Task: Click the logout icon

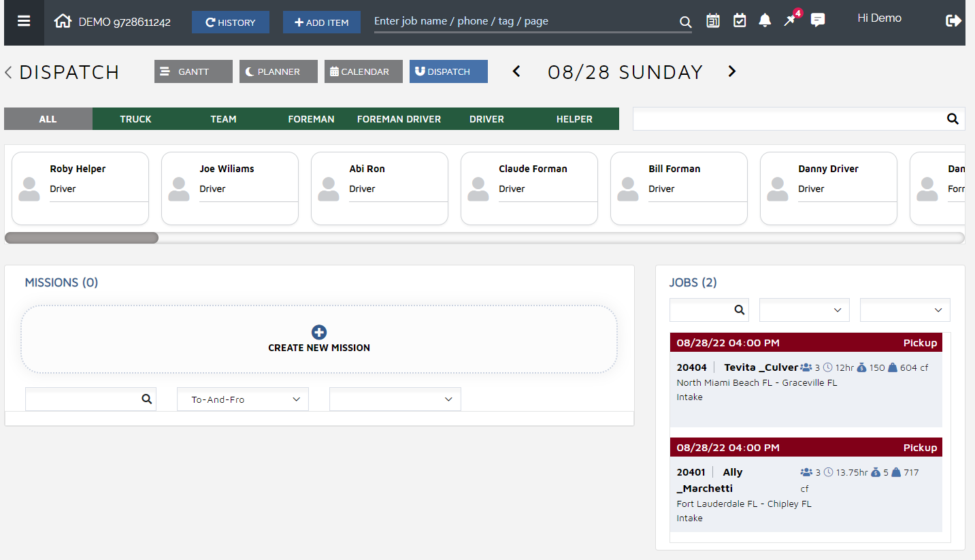Action: pyautogui.click(x=953, y=21)
